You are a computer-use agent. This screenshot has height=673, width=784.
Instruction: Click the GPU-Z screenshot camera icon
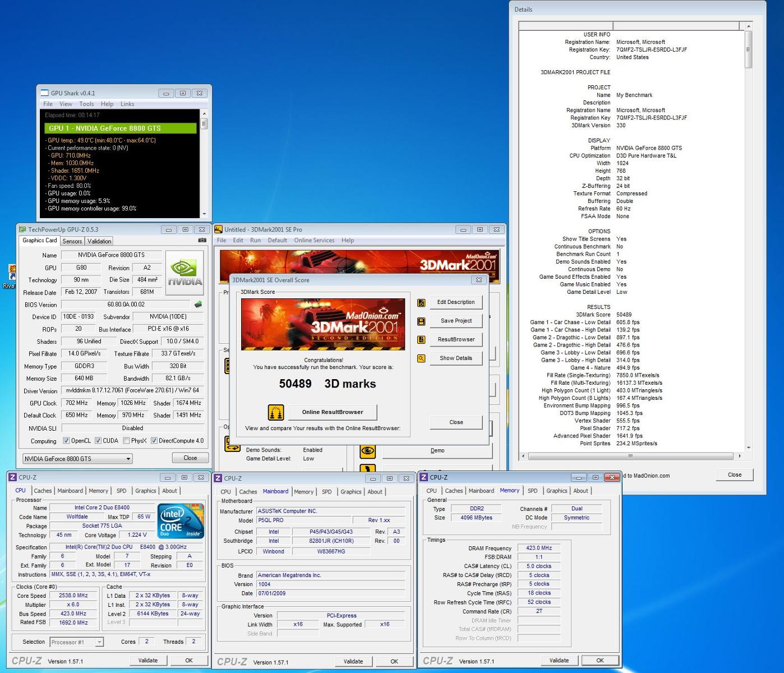[x=202, y=241]
